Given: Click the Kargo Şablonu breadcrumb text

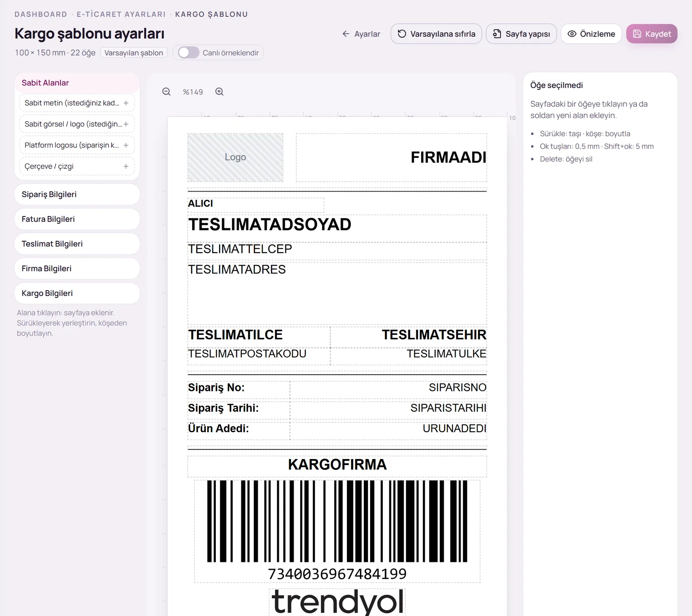Looking at the screenshot, I should (x=211, y=14).
